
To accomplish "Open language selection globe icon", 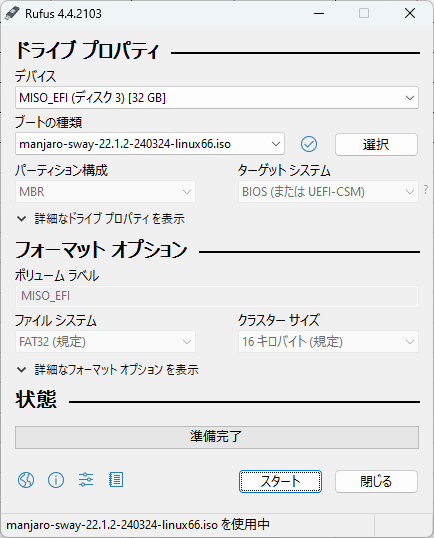I will 26,480.
